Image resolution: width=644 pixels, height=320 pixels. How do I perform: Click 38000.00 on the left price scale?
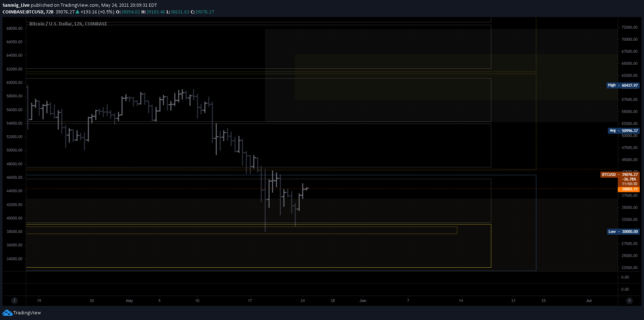tap(15, 232)
